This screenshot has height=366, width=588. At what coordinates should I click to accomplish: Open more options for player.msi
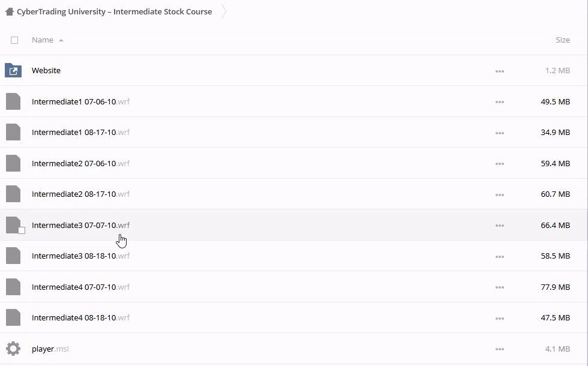(499, 349)
